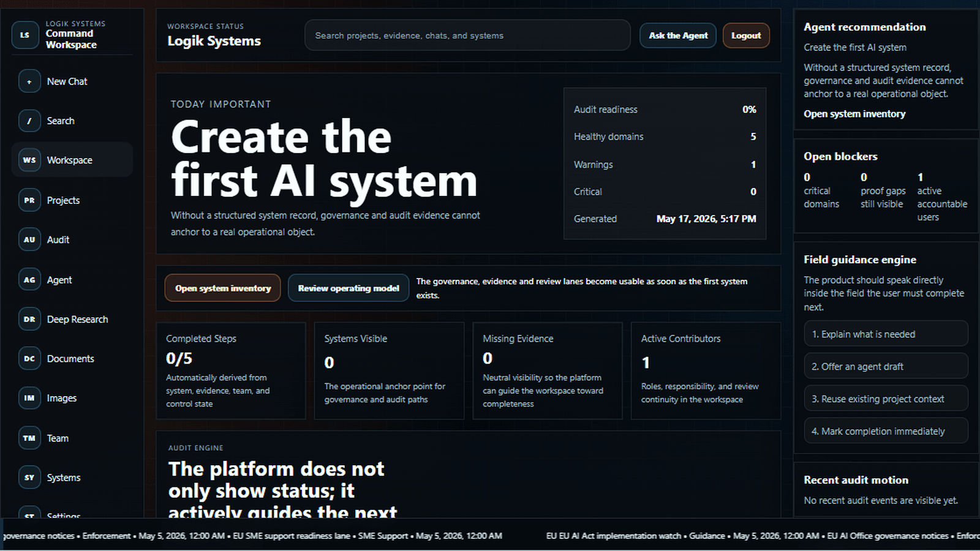
Task: Open the Systems Visible card
Action: (389, 371)
